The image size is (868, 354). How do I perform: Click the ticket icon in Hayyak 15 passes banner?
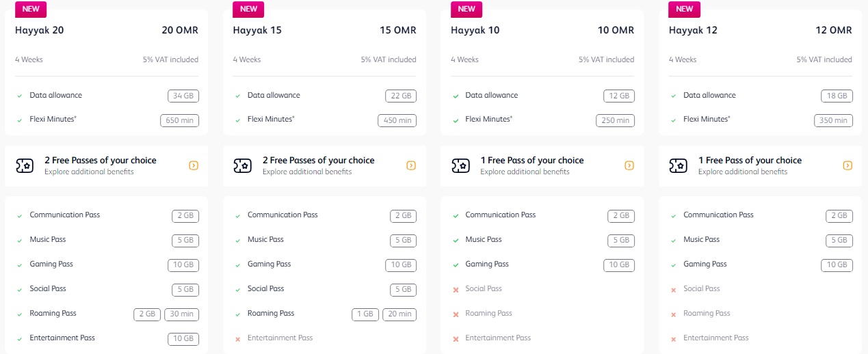pyautogui.click(x=242, y=165)
